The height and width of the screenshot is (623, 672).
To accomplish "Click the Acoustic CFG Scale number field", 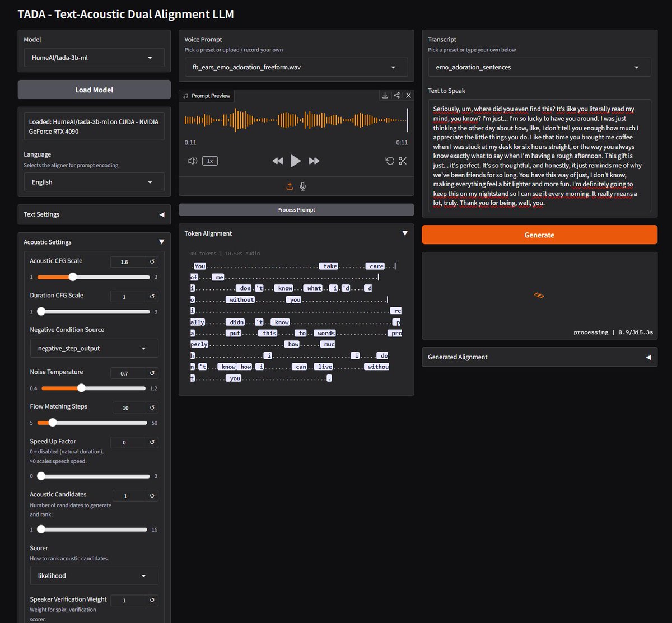I will click(x=128, y=262).
